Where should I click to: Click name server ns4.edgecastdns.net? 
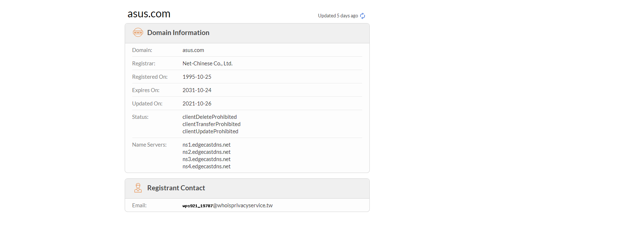(x=206, y=166)
